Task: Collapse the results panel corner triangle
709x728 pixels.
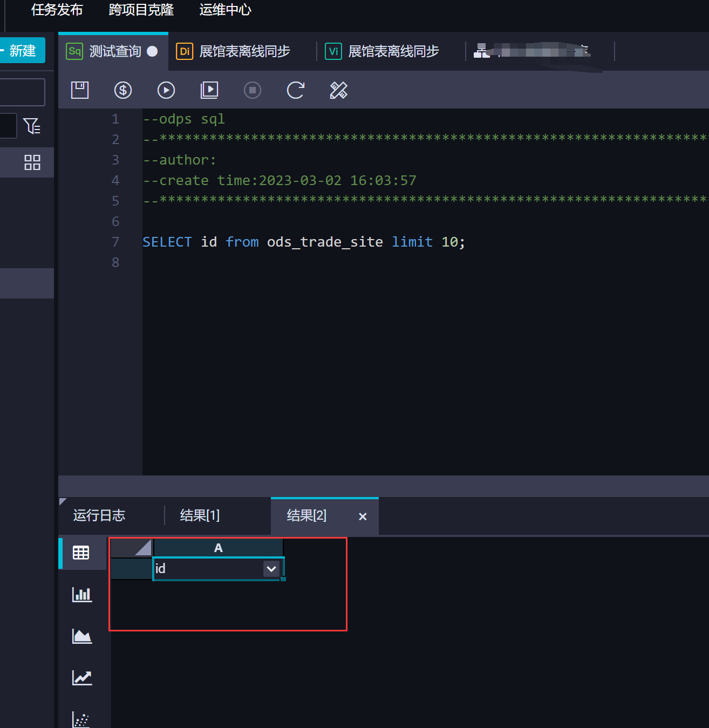Action: (x=63, y=501)
